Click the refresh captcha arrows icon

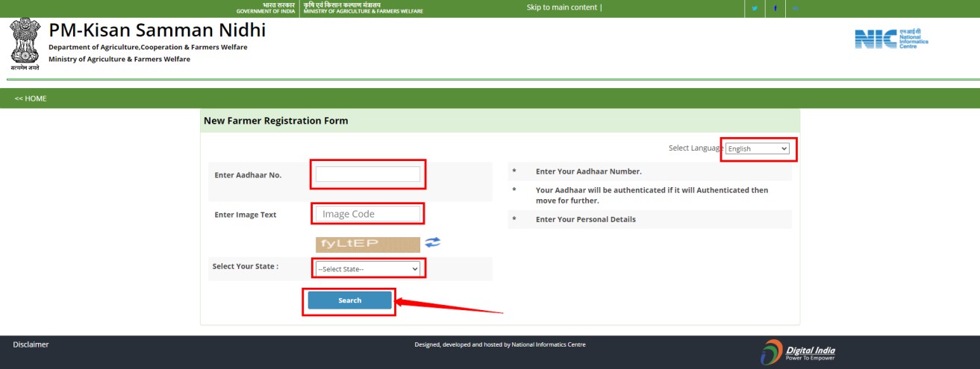tap(433, 242)
